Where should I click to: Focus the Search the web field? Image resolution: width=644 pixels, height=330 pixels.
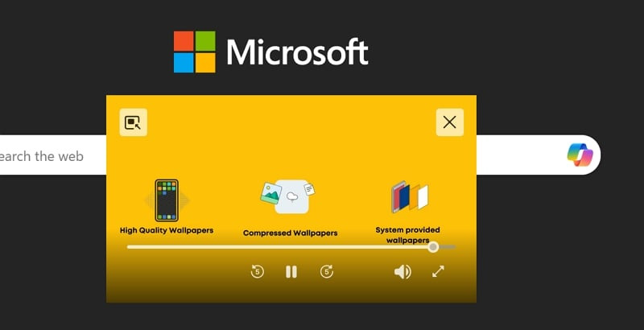click(x=53, y=155)
